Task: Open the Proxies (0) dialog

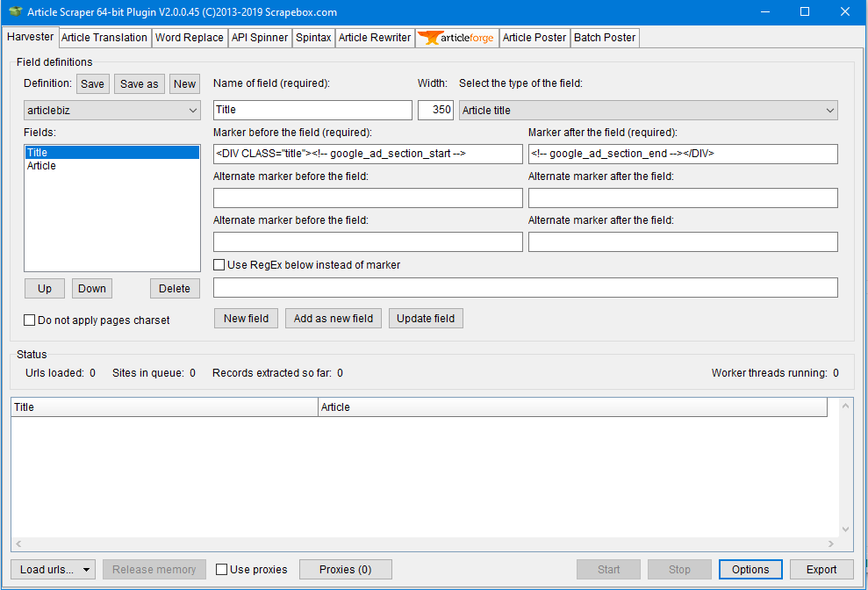Action: pyautogui.click(x=346, y=570)
